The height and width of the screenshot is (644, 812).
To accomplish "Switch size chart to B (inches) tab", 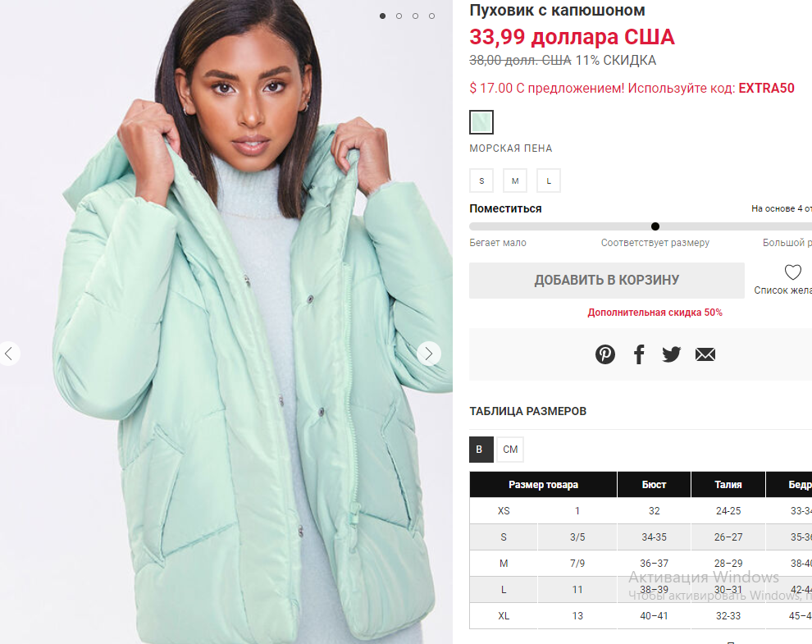I will point(481,450).
